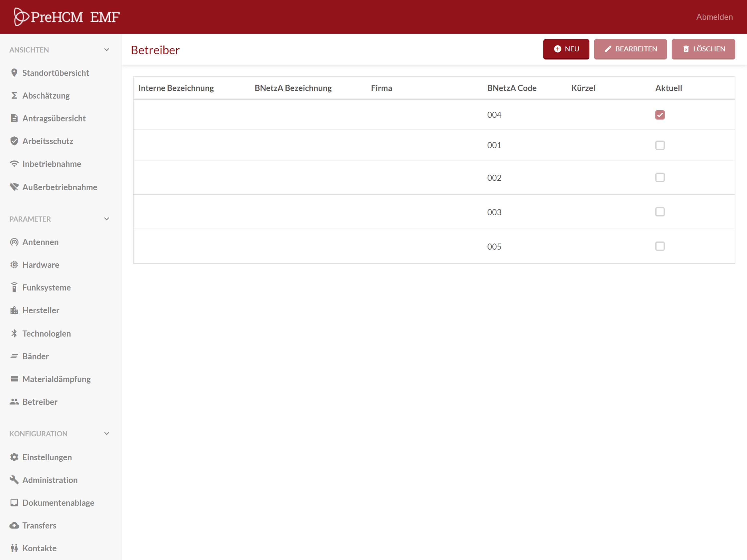Click the PreHCM EMF logo icon

click(21, 16)
